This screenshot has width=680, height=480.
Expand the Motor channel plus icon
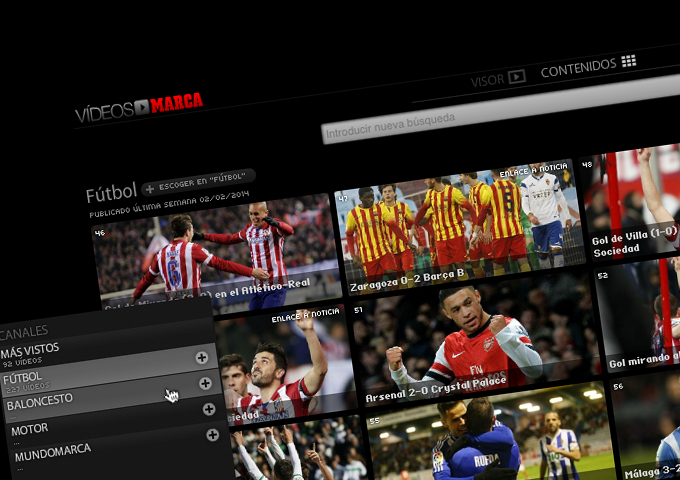(212, 435)
